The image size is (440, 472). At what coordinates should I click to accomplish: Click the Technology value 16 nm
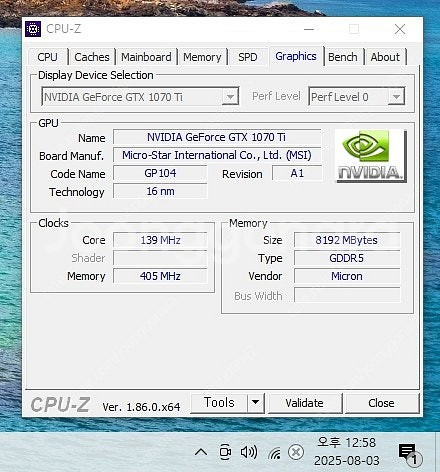[x=160, y=191]
